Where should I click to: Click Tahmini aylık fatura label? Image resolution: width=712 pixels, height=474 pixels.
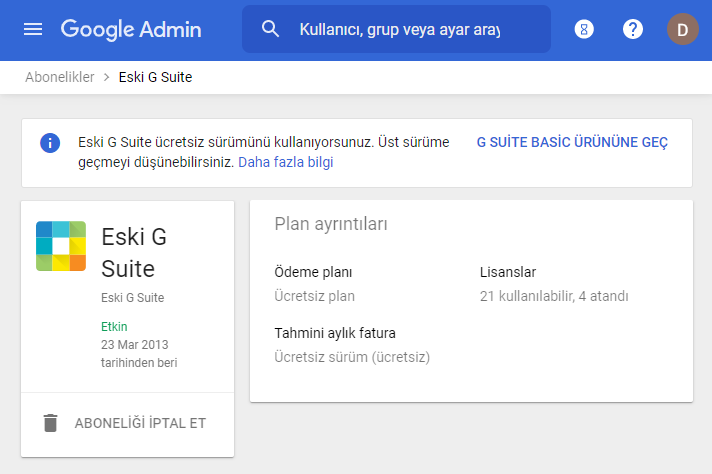(335, 333)
